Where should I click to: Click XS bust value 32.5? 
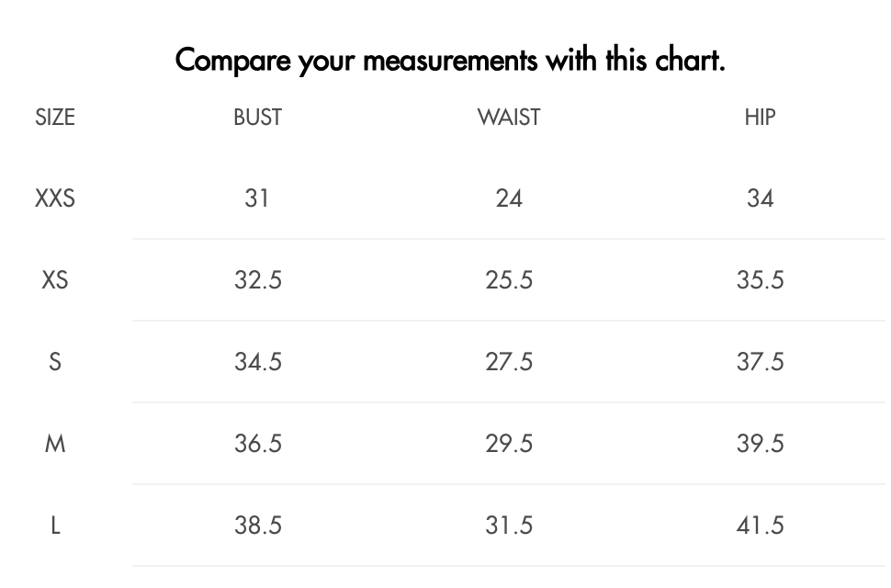257,280
